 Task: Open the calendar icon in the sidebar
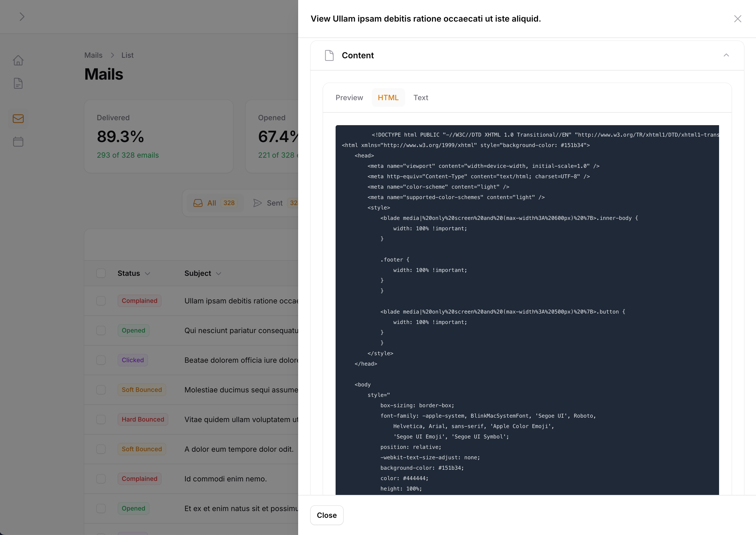point(18,142)
